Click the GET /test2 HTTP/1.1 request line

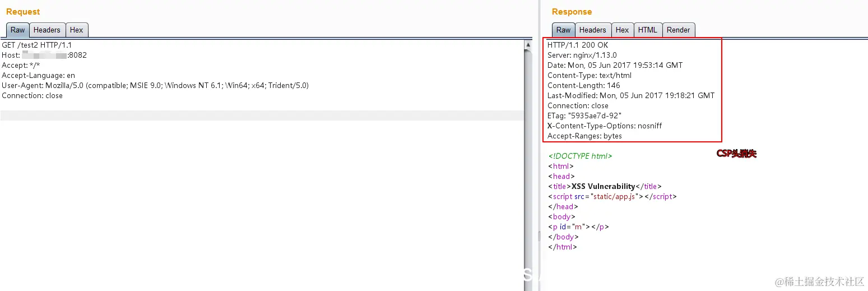[x=37, y=45]
